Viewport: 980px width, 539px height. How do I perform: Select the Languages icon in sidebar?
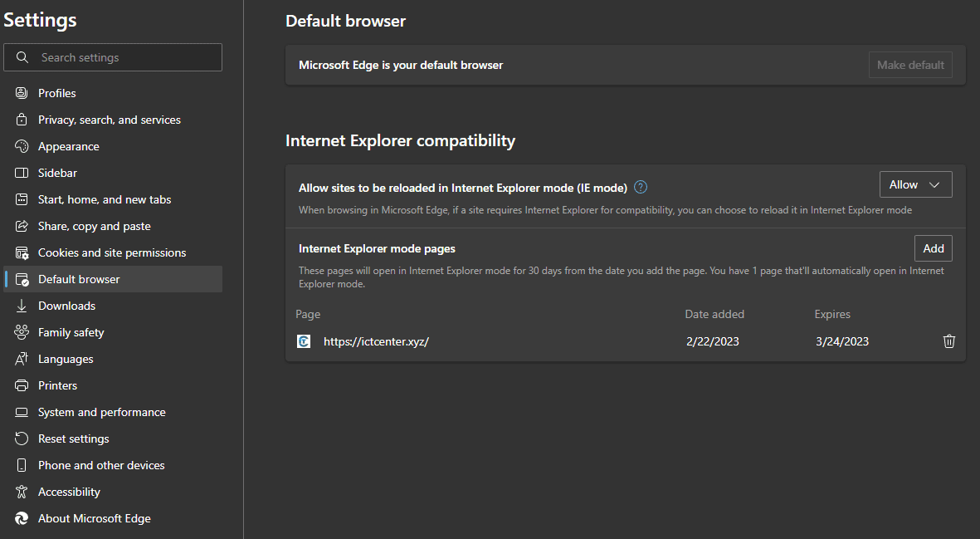[x=21, y=358]
